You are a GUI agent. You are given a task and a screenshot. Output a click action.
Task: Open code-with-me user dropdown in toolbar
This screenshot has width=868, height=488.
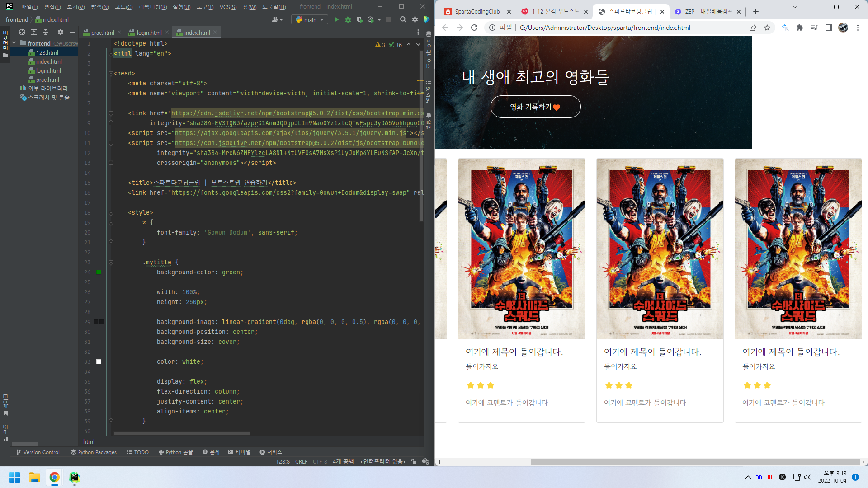[x=277, y=20]
